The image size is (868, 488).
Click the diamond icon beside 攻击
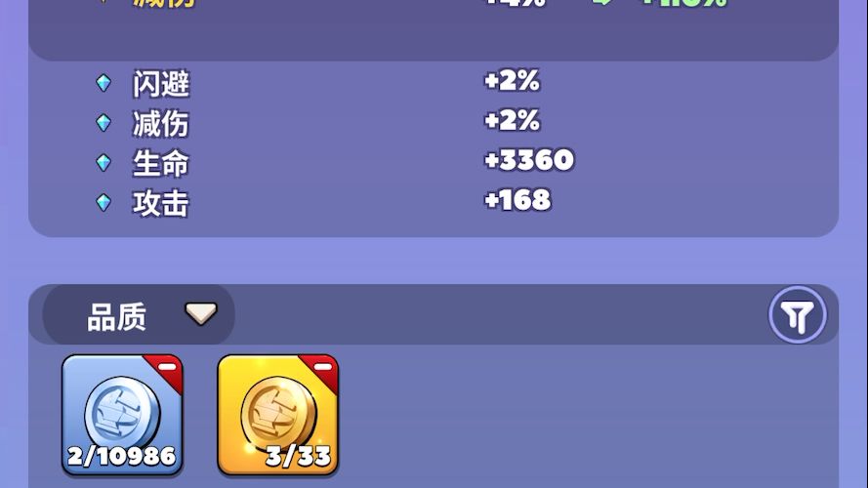(103, 202)
